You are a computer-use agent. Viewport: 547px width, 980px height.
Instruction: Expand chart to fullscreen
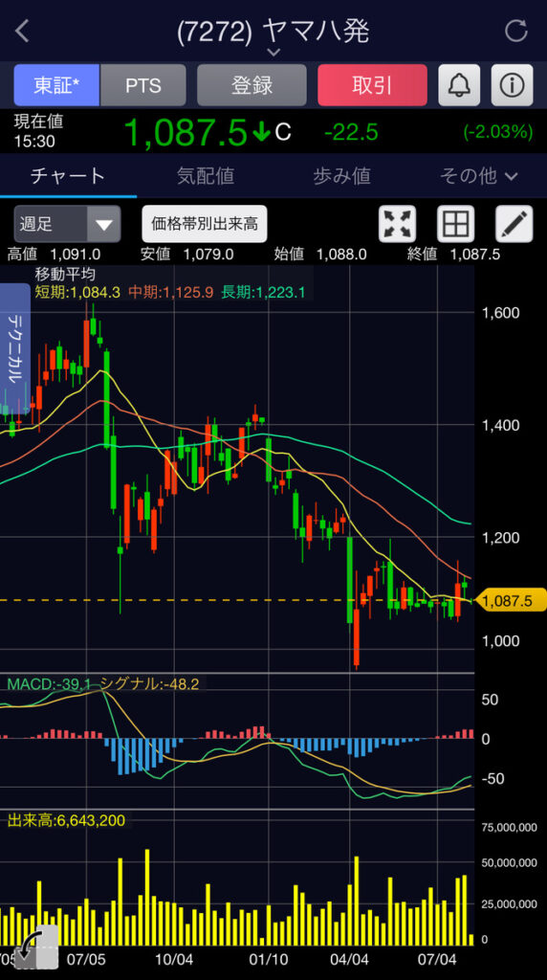click(x=397, y=224)
